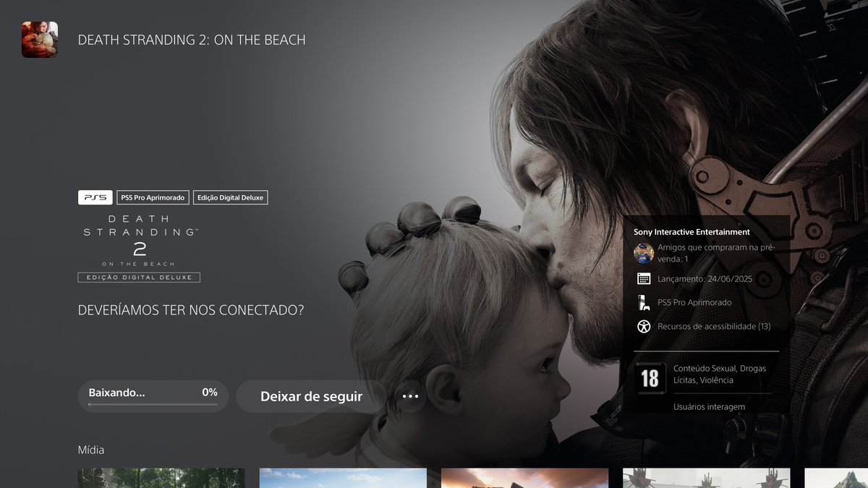Image resolution: width=868 pixels, height=488 pixels.
Task: Click 'Usuários interagem' text
Action: click(709, 407)
